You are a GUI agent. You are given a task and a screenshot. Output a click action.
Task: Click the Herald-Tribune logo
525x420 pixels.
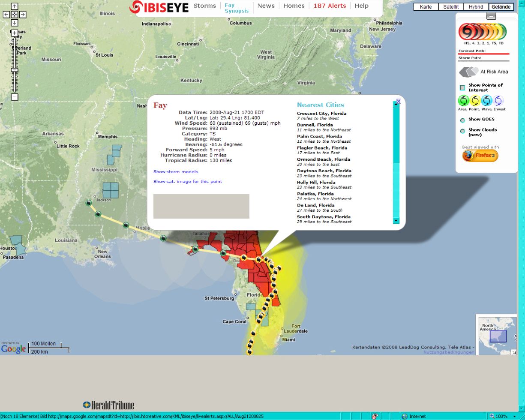coord(108,405)
